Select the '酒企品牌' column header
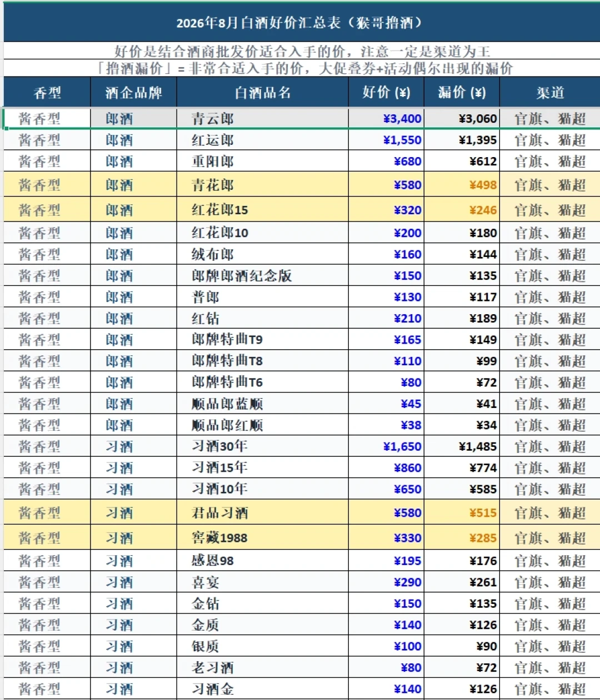This screenshot has height=700, width=600. click(134, 92)
